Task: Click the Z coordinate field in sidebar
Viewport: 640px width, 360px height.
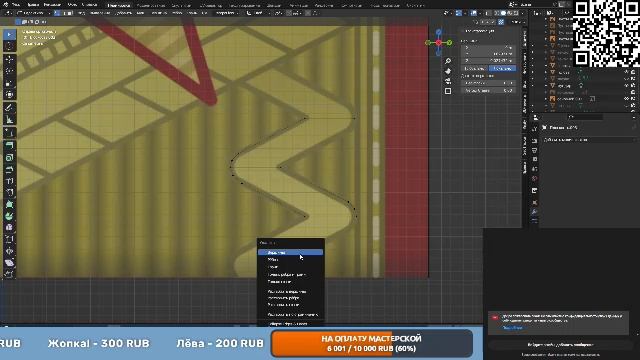Action: tap(489, 60)
